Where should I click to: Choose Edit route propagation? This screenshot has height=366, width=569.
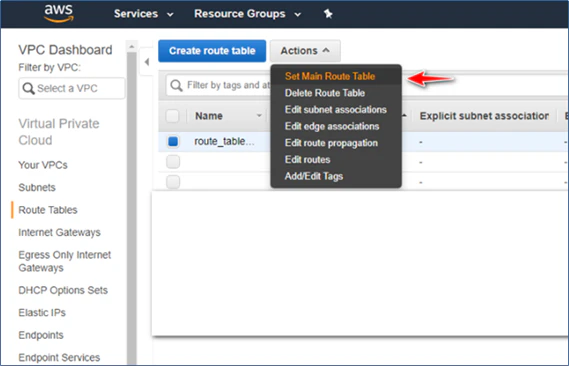coord(331,143)
